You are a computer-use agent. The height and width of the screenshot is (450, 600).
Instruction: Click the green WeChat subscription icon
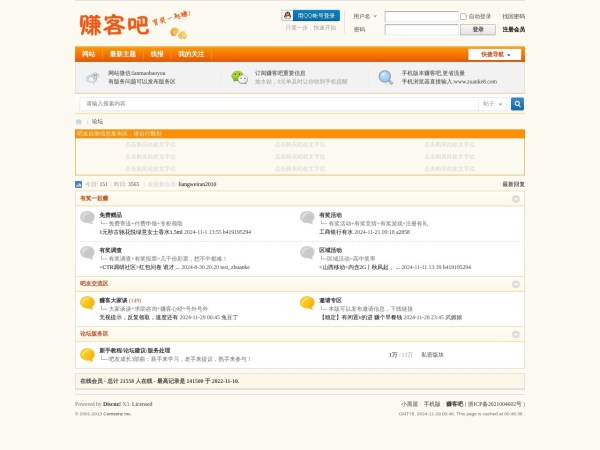point(238,77)
